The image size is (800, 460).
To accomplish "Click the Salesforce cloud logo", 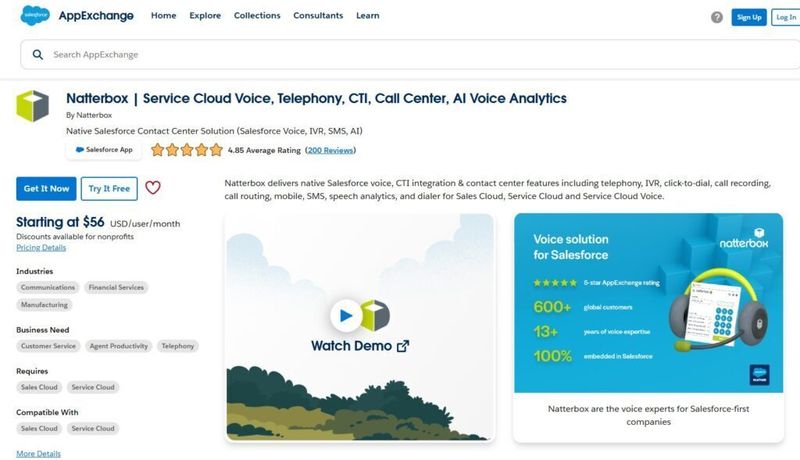I will tap(35, 15).
